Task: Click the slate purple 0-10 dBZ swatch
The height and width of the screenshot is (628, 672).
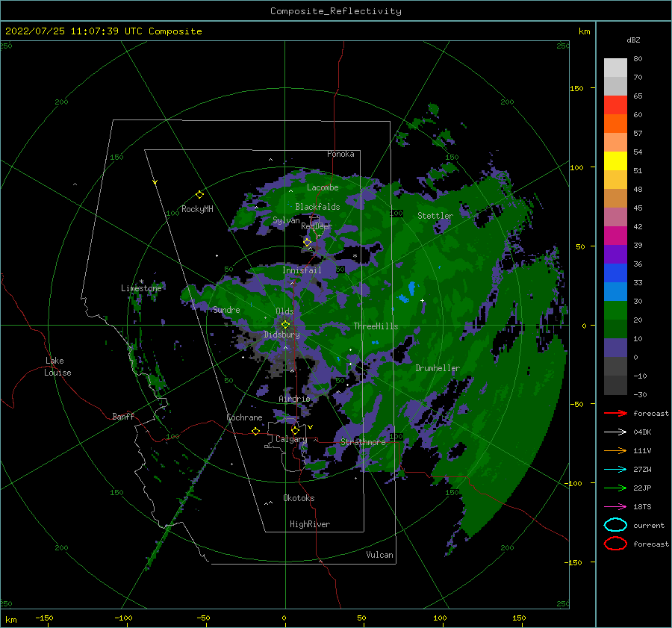Action: tap(615, 348)
